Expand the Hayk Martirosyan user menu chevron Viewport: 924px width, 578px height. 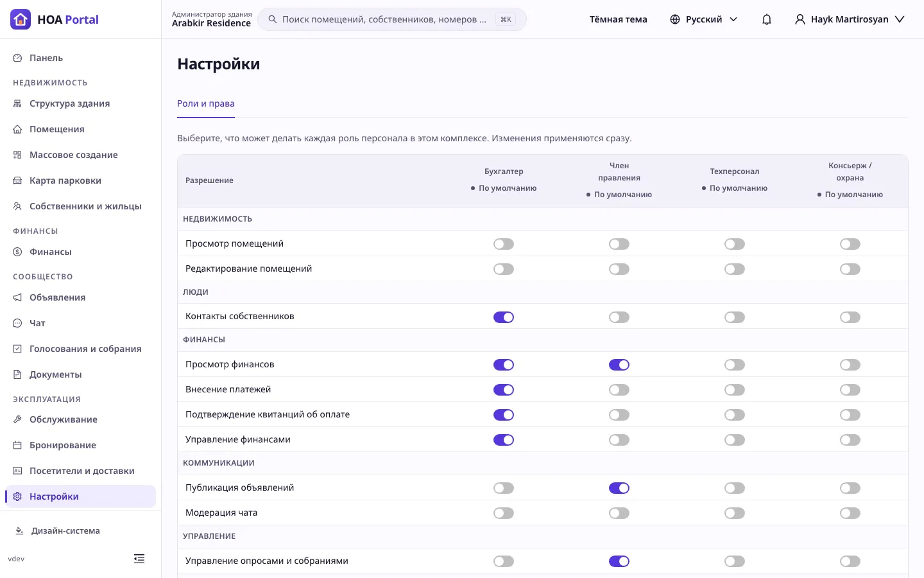pyautogui.click(x=900, y=19)
